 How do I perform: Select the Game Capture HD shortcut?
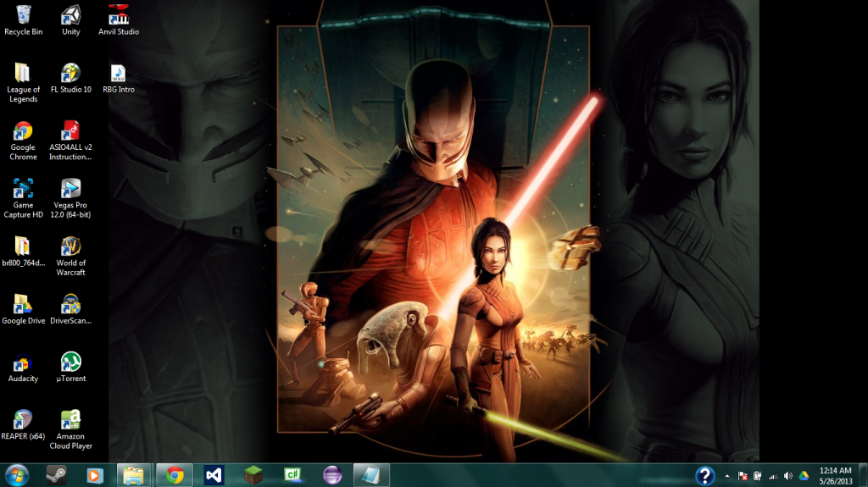(23, 199)
